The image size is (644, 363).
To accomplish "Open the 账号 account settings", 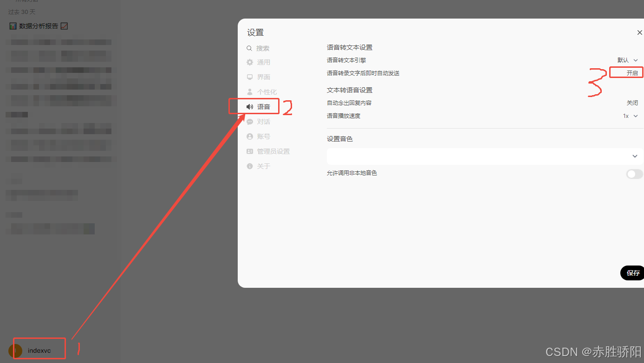I will (263, 136).
